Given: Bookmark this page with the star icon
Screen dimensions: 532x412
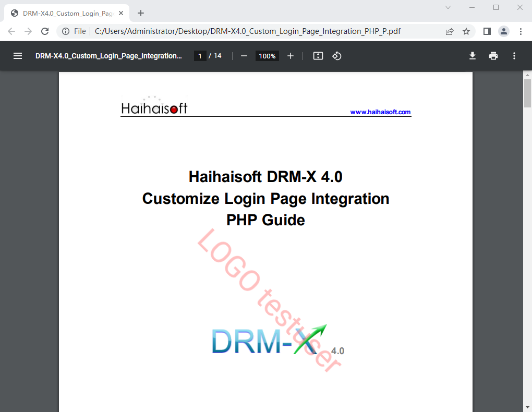Looking at the screenshot, I should coord(466,31).
